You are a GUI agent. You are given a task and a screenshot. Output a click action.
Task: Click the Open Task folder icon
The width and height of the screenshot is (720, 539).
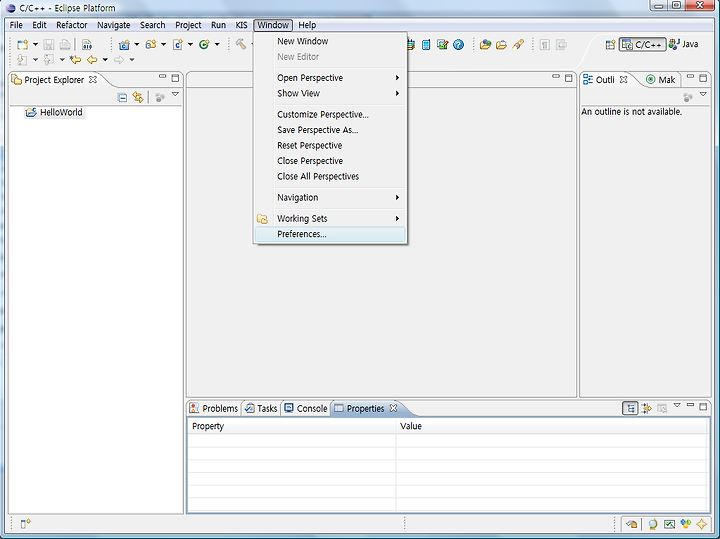tap(501, 45)
